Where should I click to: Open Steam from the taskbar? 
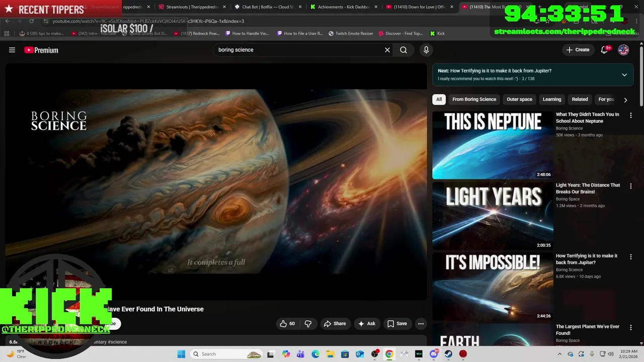448,354
